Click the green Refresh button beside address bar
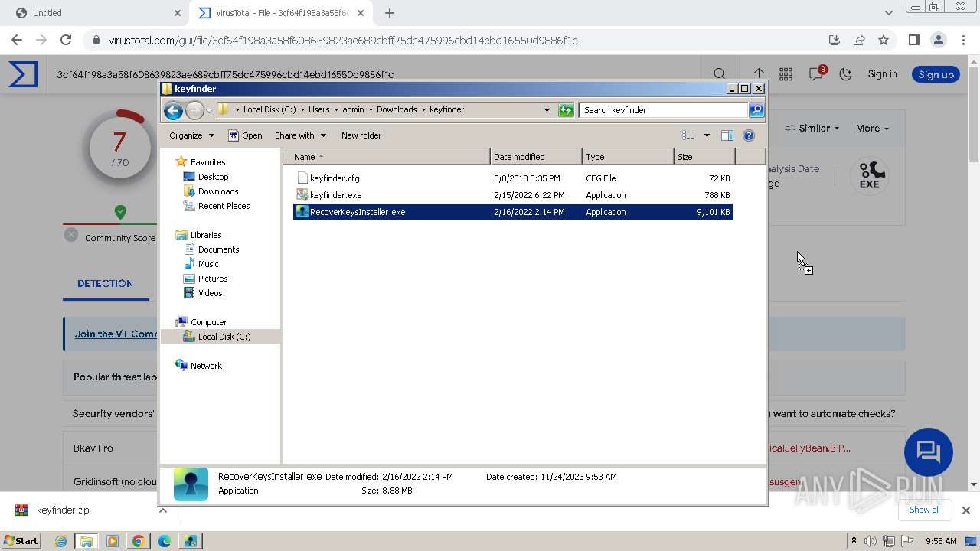 [566, 110]
